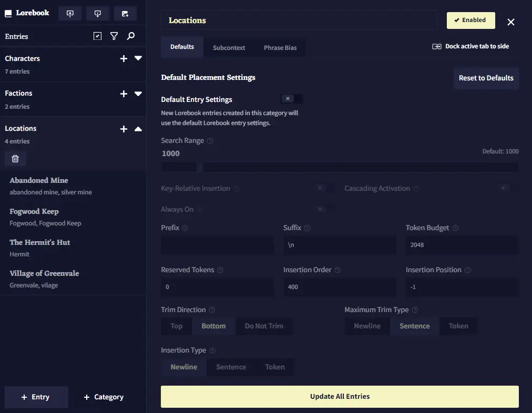Open the Phrase Bias tab
The image size is (532, 413).
point(280,48)
